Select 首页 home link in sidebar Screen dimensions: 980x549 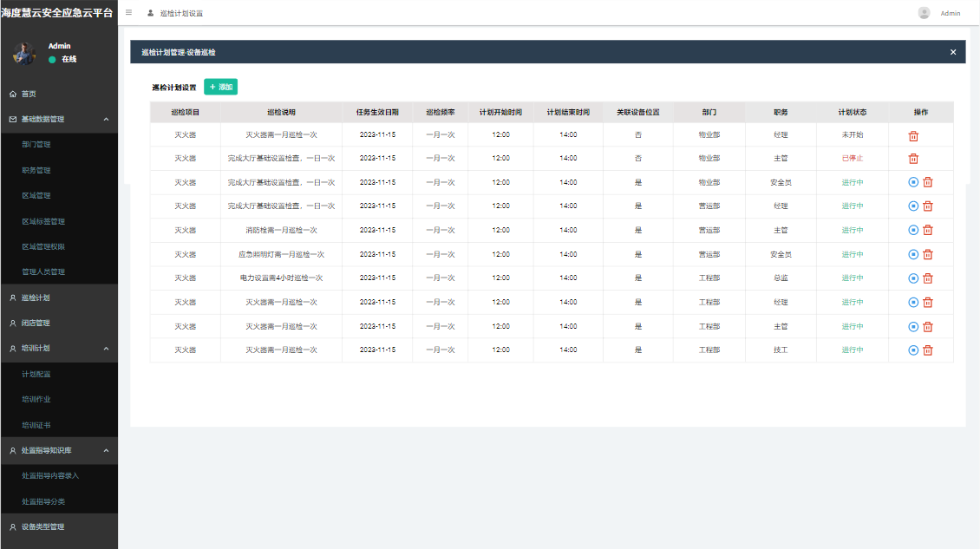point(29,94)
